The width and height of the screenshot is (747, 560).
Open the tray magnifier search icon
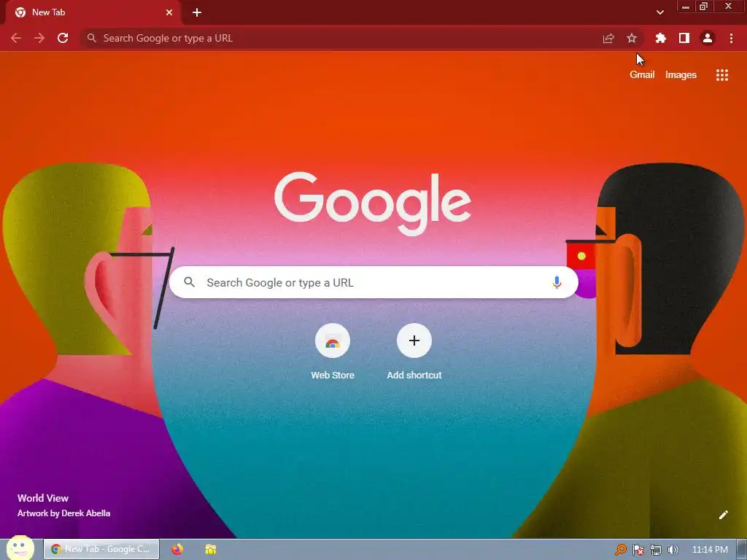click(620, 550)
